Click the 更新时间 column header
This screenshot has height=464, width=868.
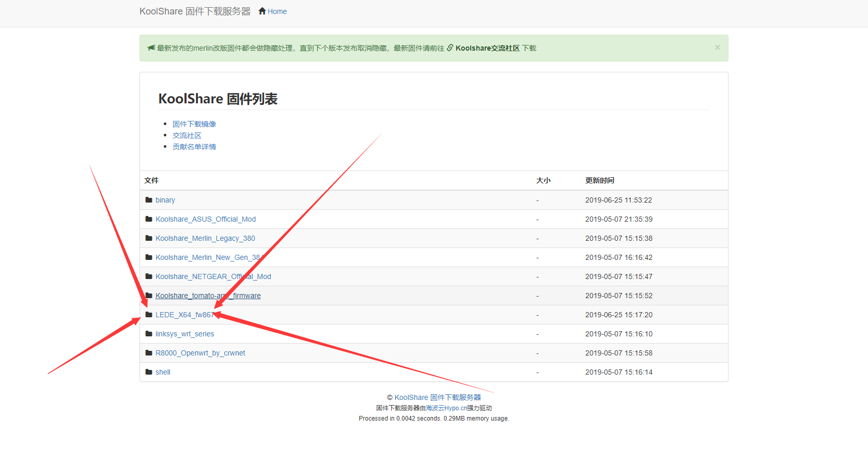600,180
